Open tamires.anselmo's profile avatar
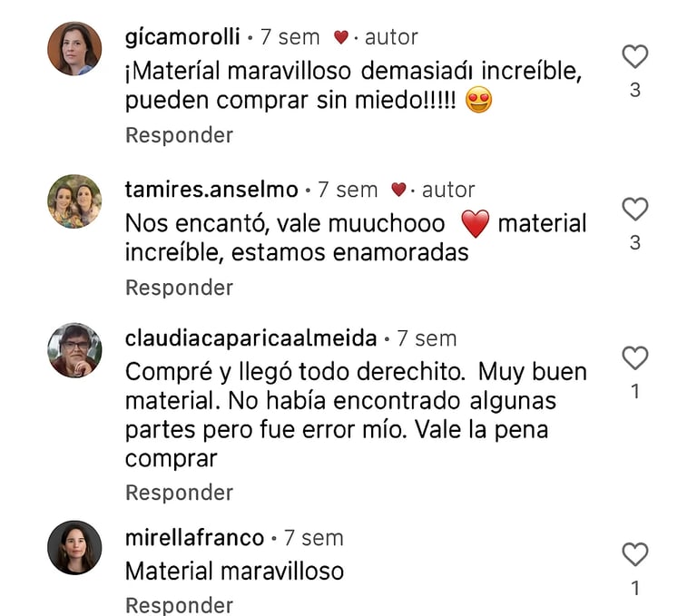This screenshot has height=616, width=697. point(74,200)
